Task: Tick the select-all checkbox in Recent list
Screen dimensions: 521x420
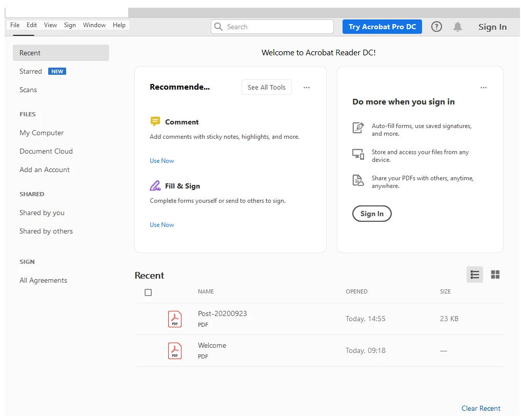Action: (x=148, y=292)
